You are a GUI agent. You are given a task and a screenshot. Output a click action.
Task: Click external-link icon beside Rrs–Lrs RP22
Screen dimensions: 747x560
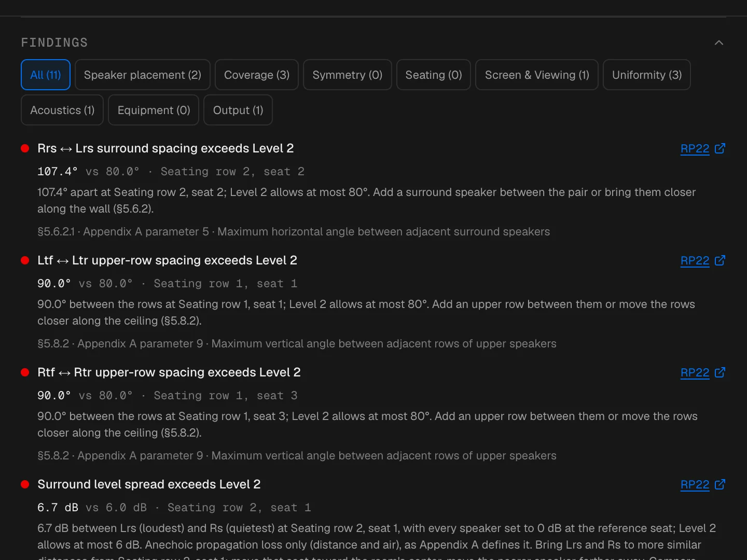(x=720, y=148)
